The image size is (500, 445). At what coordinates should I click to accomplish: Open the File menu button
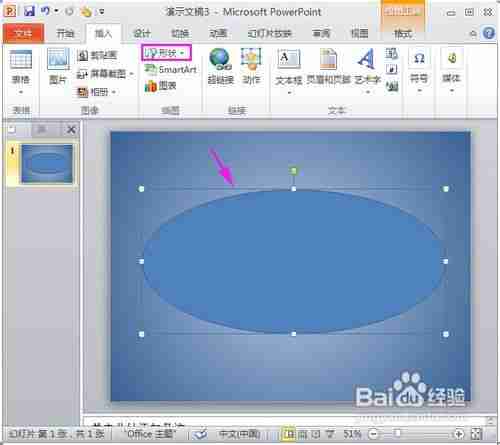point(23,33)
